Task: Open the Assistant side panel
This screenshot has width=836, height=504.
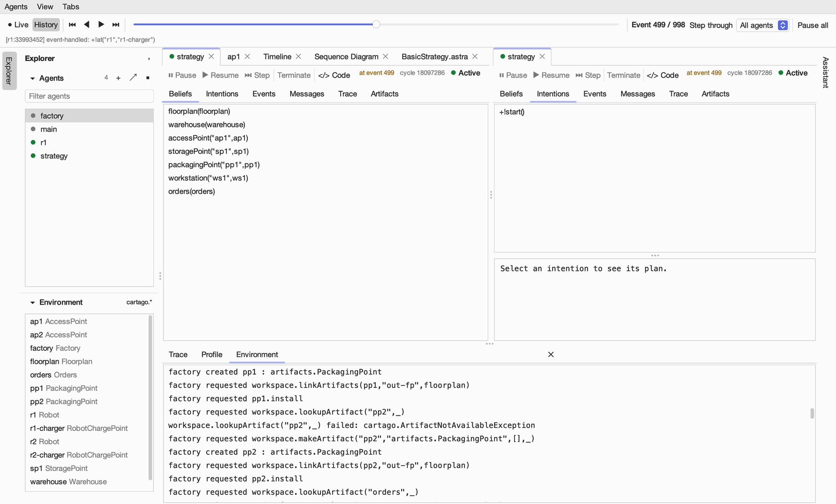Action: [x=826, y=72]
